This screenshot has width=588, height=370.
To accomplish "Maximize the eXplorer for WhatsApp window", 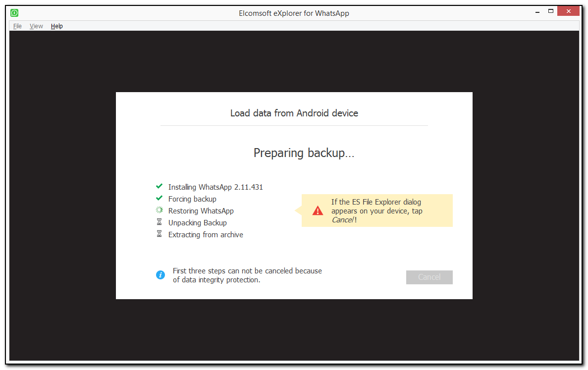I will click(x=550, y=11).
